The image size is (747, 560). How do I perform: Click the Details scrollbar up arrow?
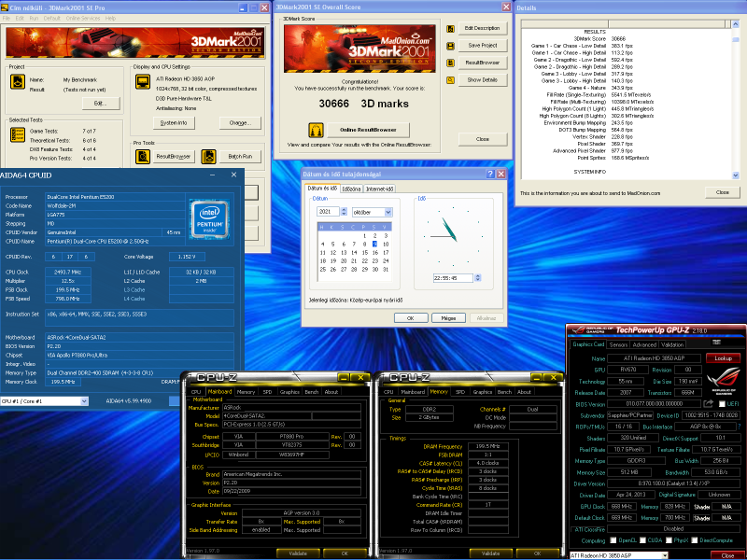[x=736, y=24]
